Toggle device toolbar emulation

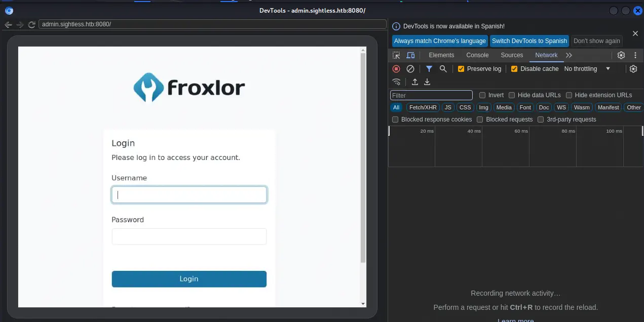click(410, 55)
